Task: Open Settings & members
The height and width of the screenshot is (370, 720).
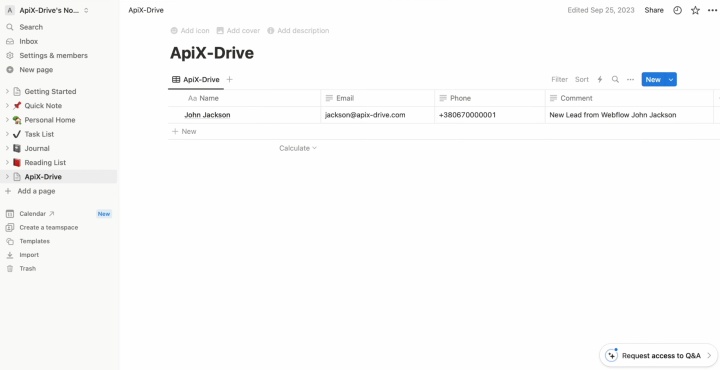Action: click(53, 56)
